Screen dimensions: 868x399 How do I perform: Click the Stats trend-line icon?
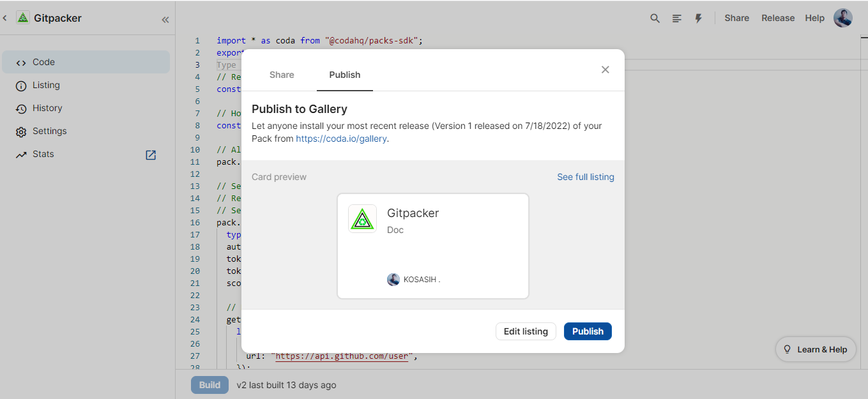coord(21,154)
